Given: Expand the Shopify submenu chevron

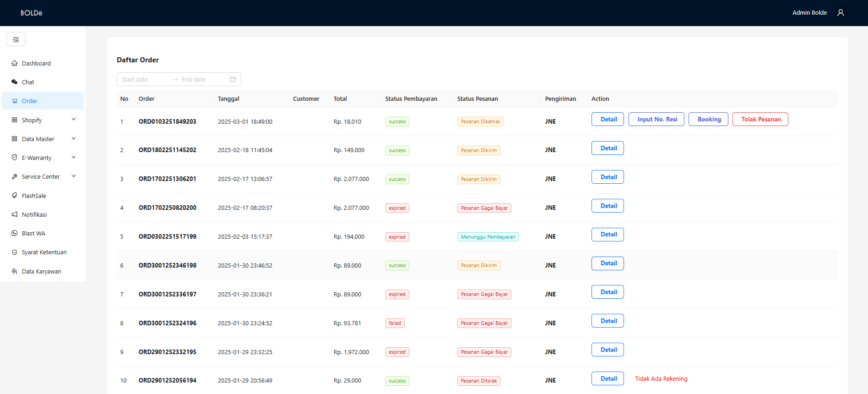Looking at the screenshot, I should tap(74, 120).
